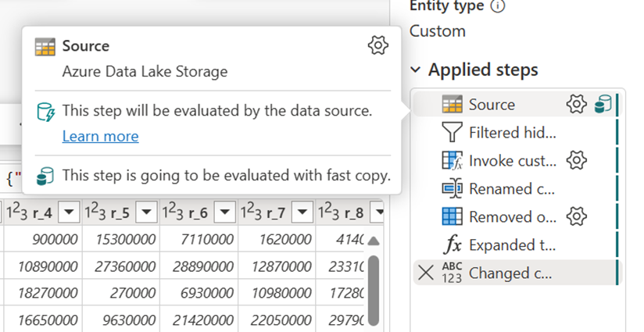
Task: Open filter dropdown for column r_7
Action: (302, 212)
